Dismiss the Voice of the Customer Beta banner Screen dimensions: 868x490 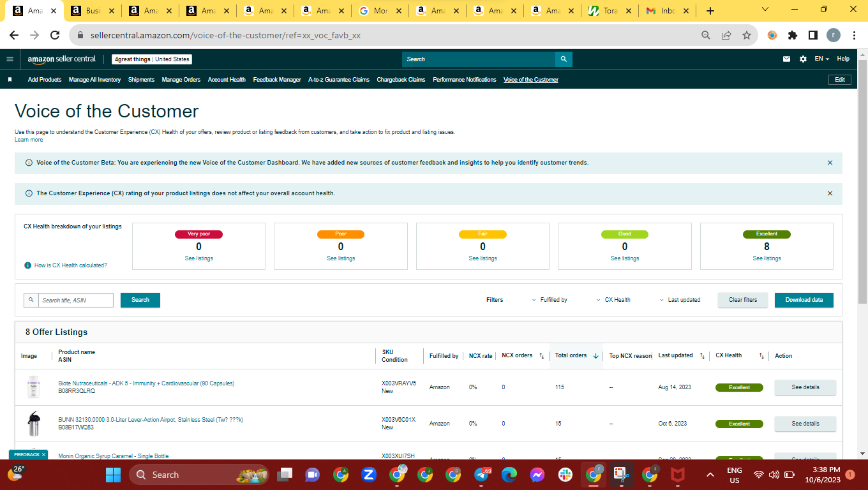[x=830, y=163]
